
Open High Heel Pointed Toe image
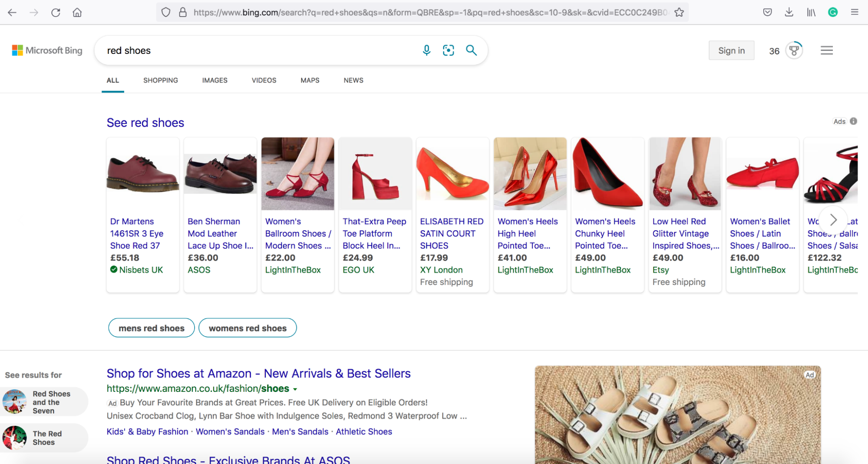530,174
